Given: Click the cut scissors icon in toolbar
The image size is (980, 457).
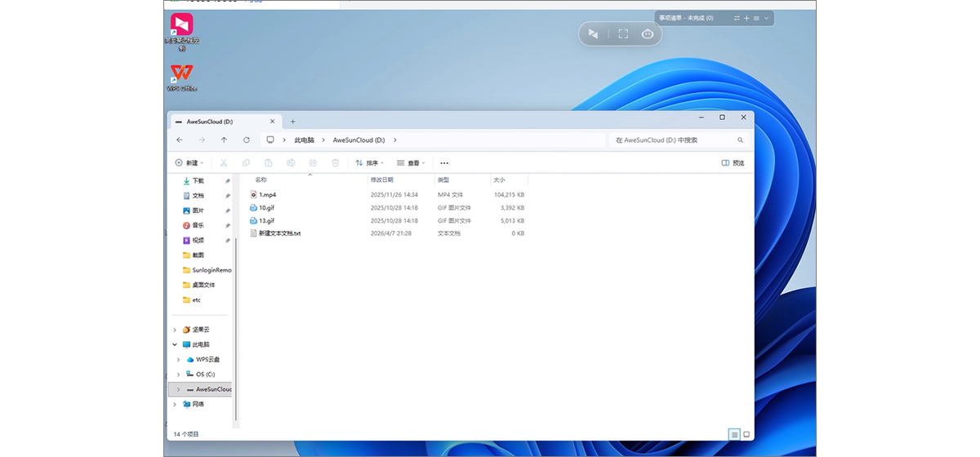Looking at the screenshot, I should coord(224,163).
